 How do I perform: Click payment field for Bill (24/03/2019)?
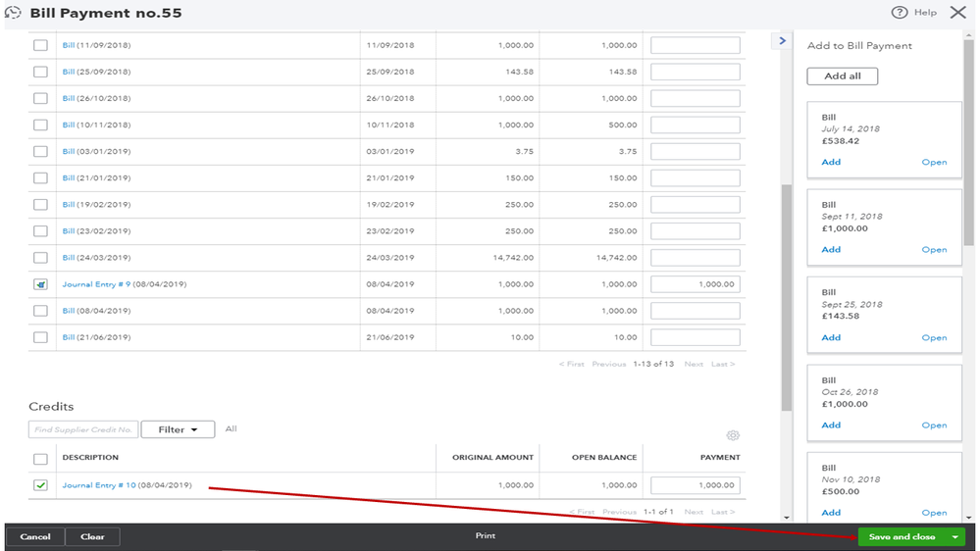[x=695, y=258]
